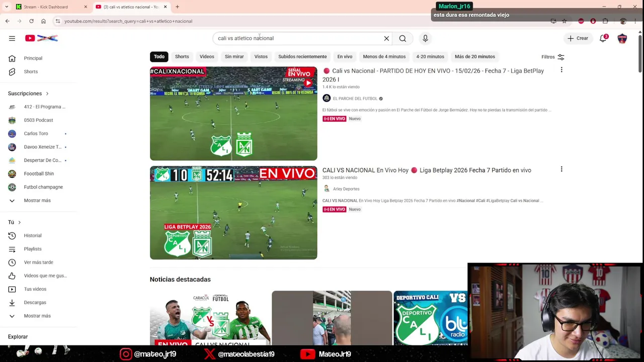This screenshot has width=644, height=362.
Task: Expand the Tú section chevron
Action: coord(20,222)
